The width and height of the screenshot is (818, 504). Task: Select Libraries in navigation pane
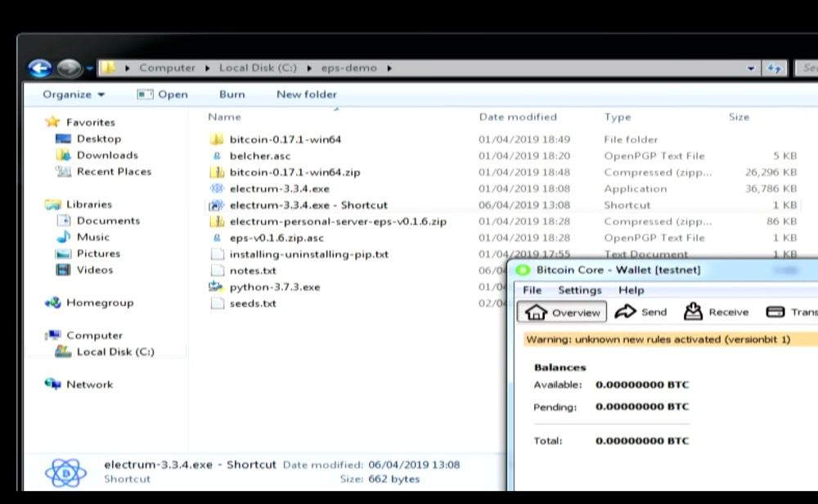pos(88,204)
